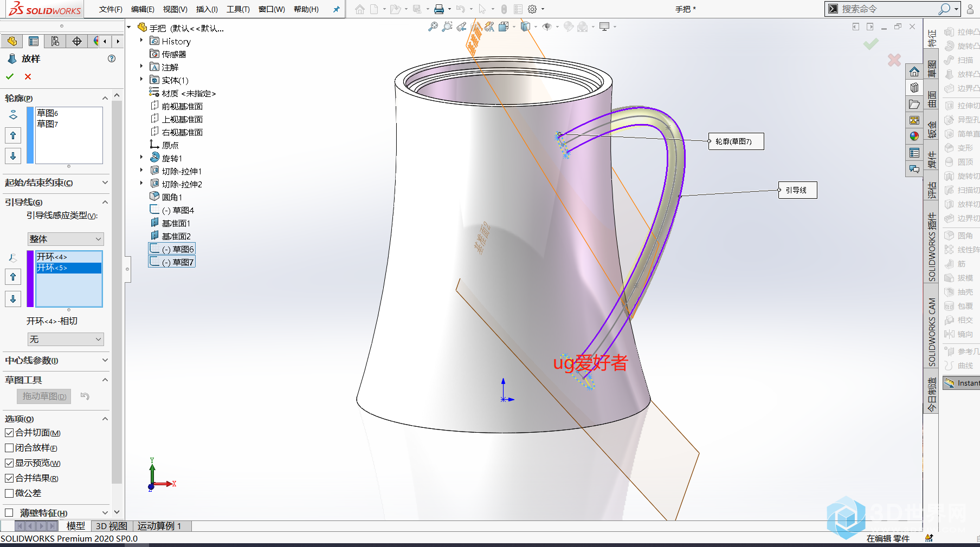
Task: Open the SOLIDWORKS Forum chat icon in task pane
Action: point(914,170)
